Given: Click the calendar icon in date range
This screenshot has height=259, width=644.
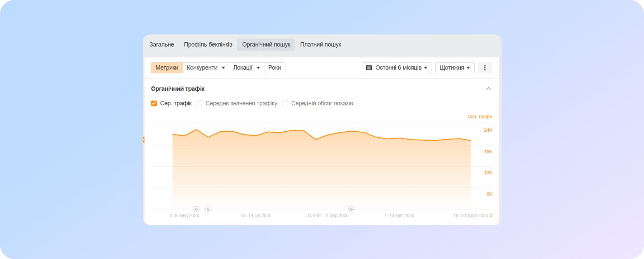Looking at the screenshot, I should click(369, 68).
